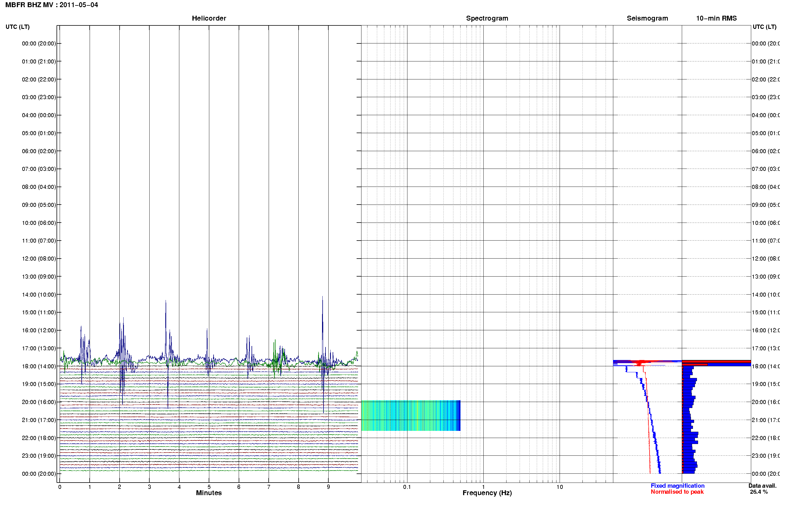
Task: Click the left '14:00 (10:00)' time label
Action: (x=39, y=295)
